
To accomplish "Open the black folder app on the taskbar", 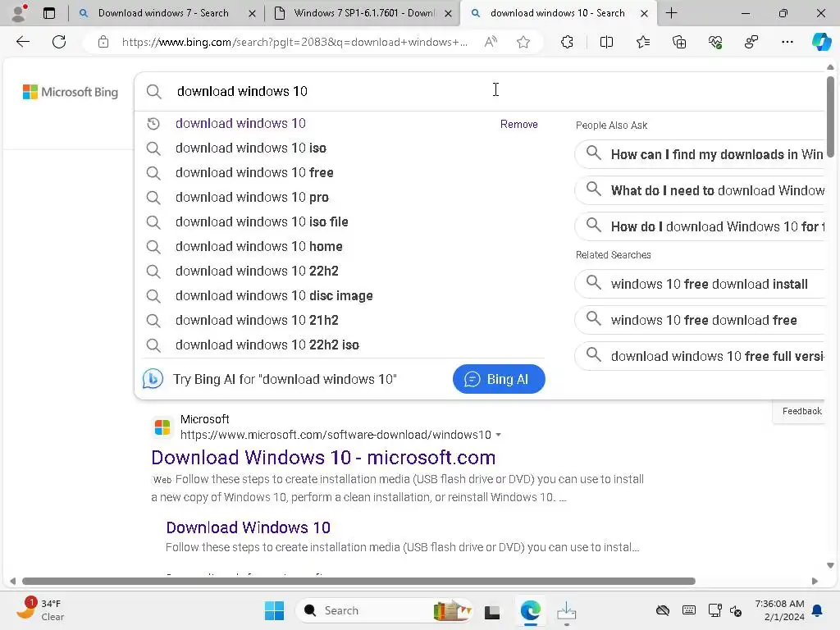I will tap(492, 611).
